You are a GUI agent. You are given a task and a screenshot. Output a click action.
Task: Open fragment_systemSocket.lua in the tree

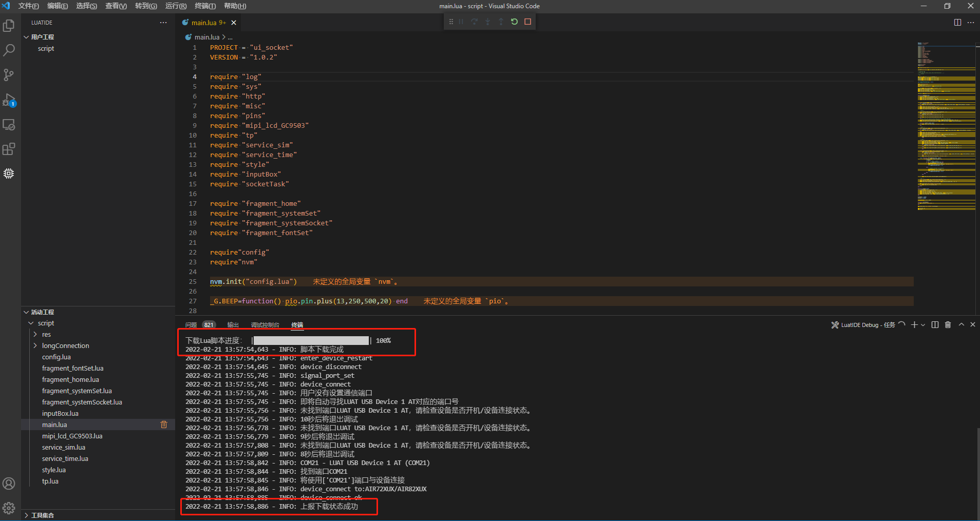[x=82, y=402]
